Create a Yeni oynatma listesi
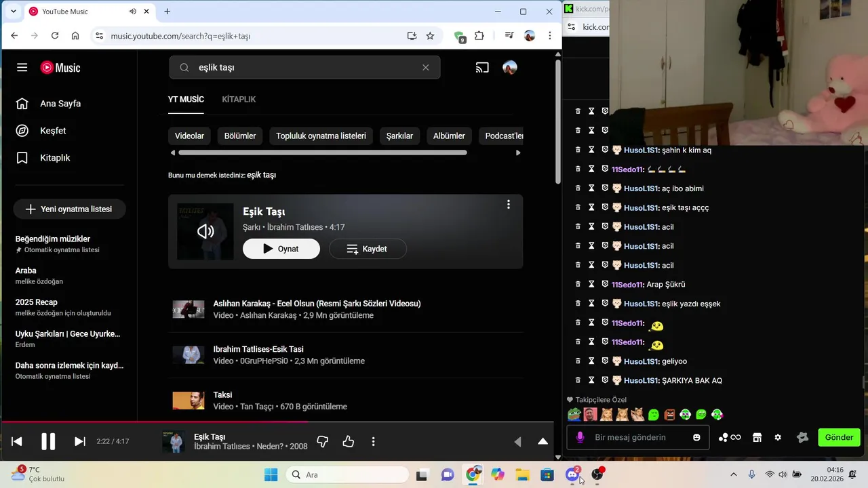868x488 pixels. point(69,209)
